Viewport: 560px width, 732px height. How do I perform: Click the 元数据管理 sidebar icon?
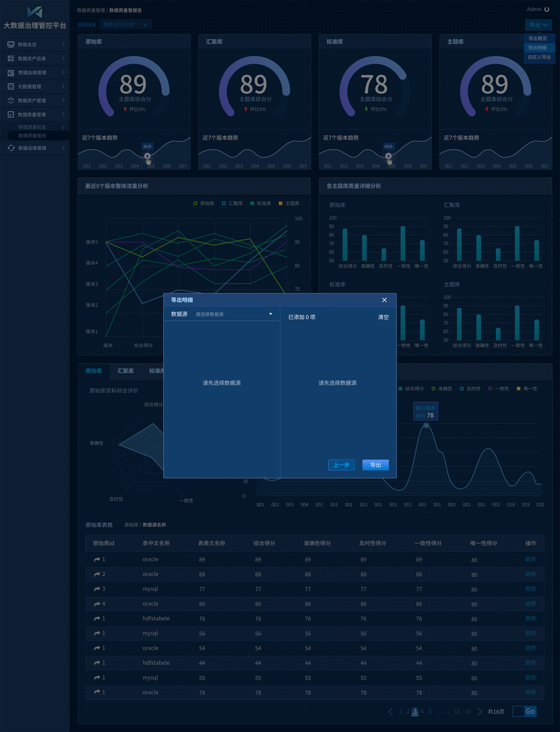[11, 87]
